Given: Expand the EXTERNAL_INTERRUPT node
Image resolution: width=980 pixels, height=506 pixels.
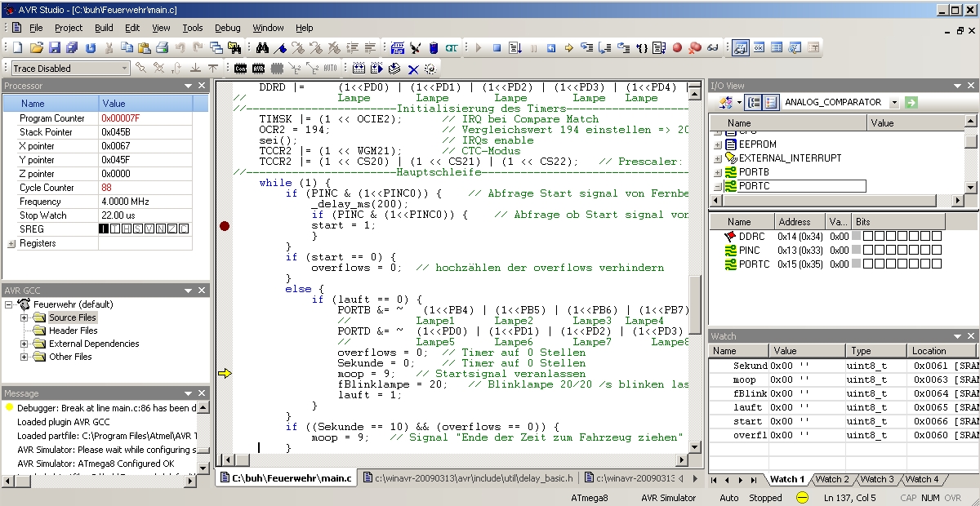Looking at the screenshot, I should 717,158.
